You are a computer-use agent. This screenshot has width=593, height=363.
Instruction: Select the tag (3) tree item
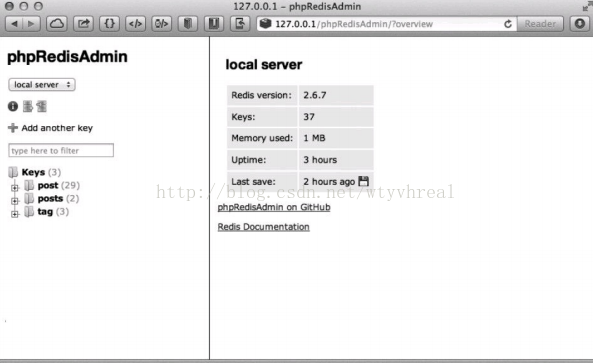point(53,212)
